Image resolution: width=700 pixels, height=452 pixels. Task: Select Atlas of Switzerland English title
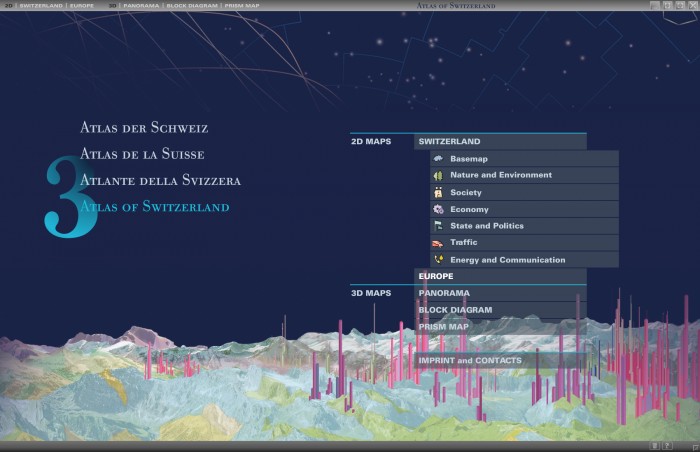[154, 206]
